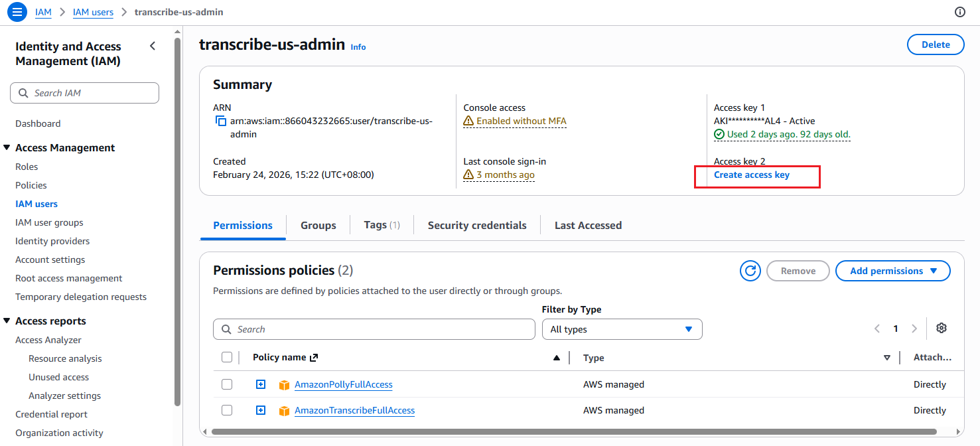Click the refresh policies icon button
980x446 pixels.
(750, 271)
